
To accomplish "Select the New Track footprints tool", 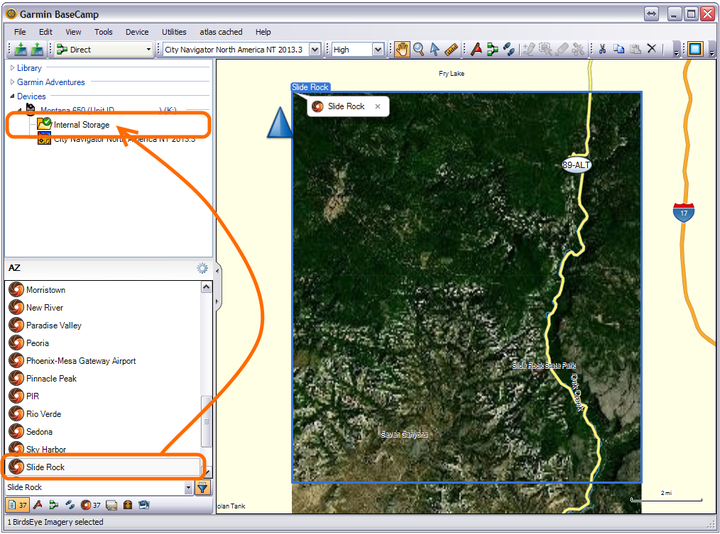I will click(508, 49).
